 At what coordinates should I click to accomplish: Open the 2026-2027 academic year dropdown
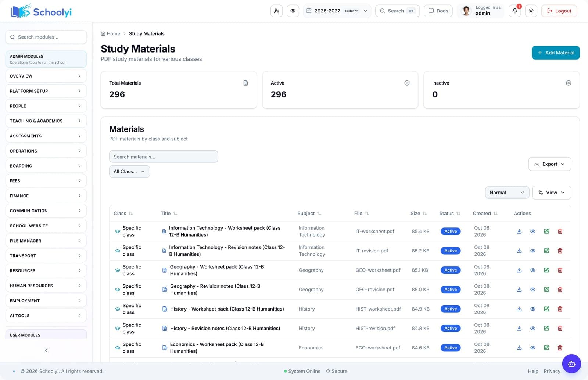tap(337, 11)
